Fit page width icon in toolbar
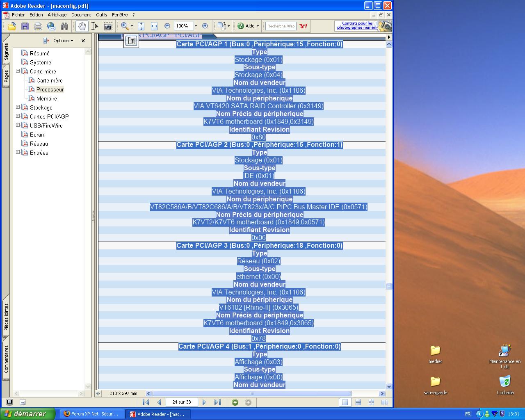This screenshot has width=525, height=420. coord(154,26)
